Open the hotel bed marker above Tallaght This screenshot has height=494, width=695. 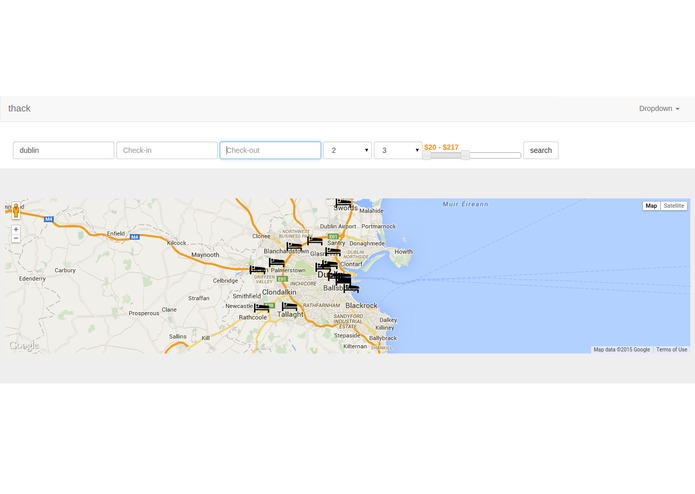(289, 306)
